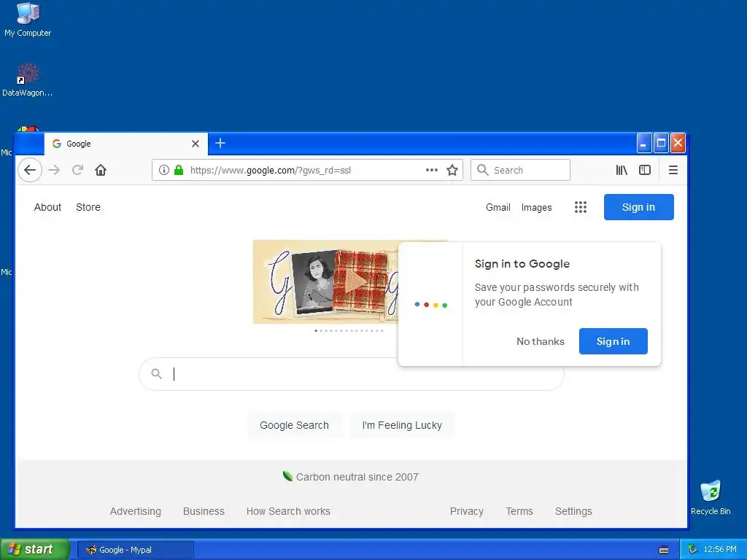Image resolution: width=747 pixels, height=560 pixels.
Task: Click the Anne Frank doodle photo
Action: click(314, 281)
